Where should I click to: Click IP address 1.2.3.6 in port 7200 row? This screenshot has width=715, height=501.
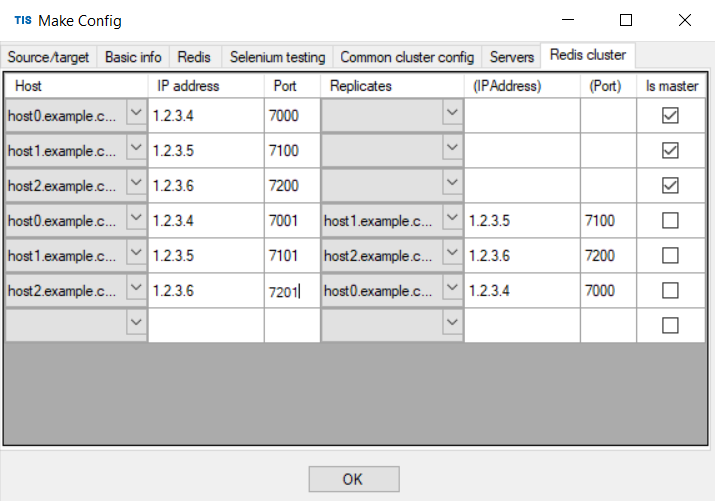tap(206, 186)
